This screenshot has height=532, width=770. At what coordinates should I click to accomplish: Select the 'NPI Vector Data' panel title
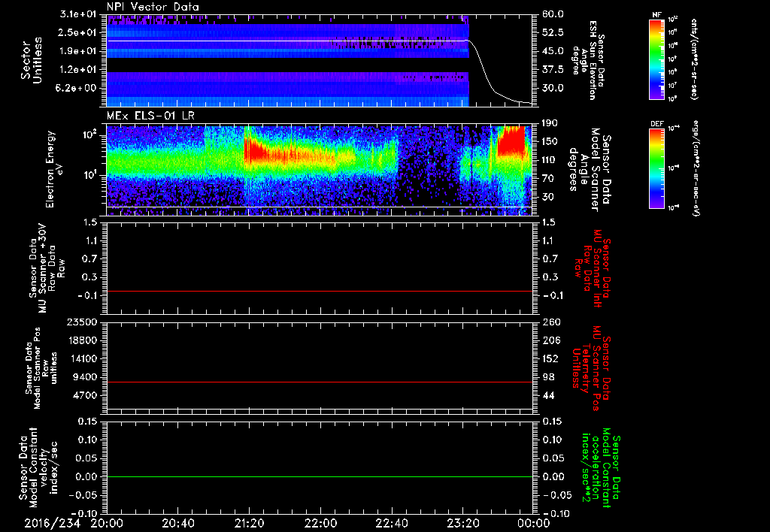(153, 7)
